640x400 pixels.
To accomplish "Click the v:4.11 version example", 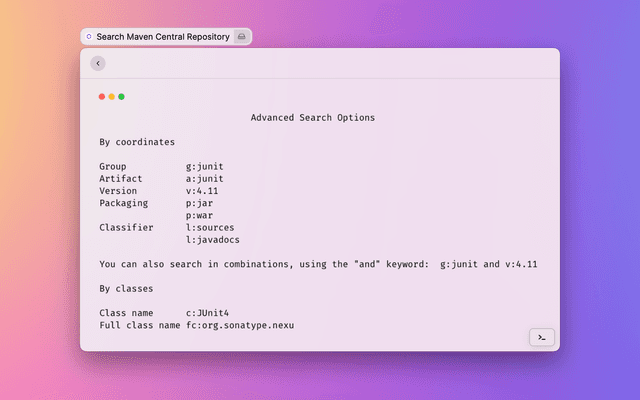I will coord(204,190).
